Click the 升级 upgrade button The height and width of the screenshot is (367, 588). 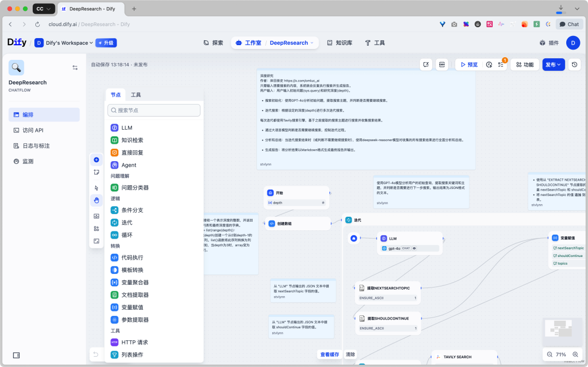[x=106, y=42]
